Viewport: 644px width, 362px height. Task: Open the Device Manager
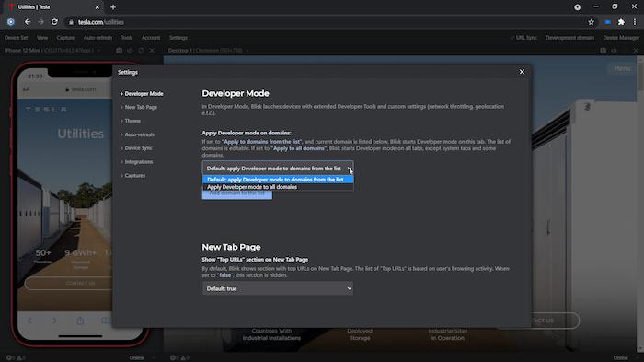(621, 38)
